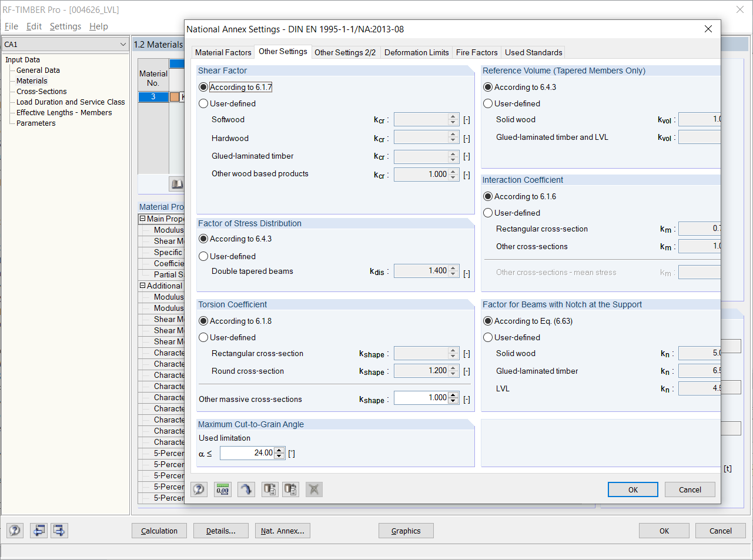Go to next input window arrow icon
Image resolution: width=753 pixels, height=560 pixels.
(x=59, y=531)
